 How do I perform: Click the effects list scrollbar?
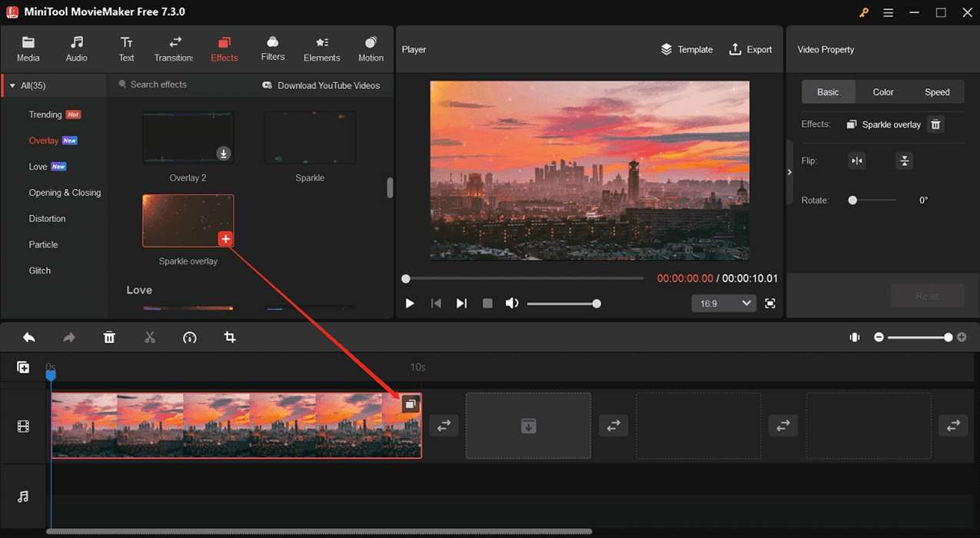point(390,188)
